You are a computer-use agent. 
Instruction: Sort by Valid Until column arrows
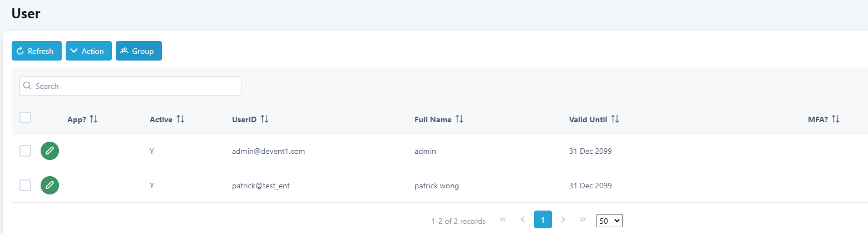click(x=615, y=119)
